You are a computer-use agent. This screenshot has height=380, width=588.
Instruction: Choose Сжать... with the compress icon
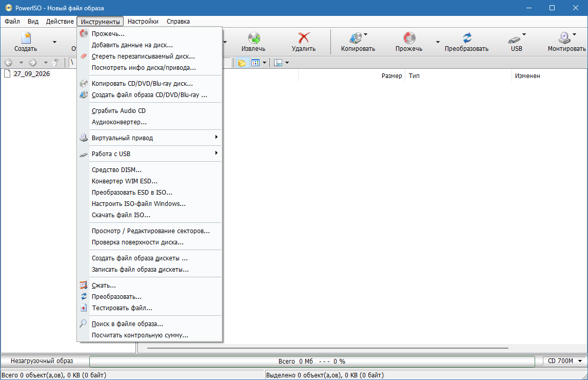(150, 286)
